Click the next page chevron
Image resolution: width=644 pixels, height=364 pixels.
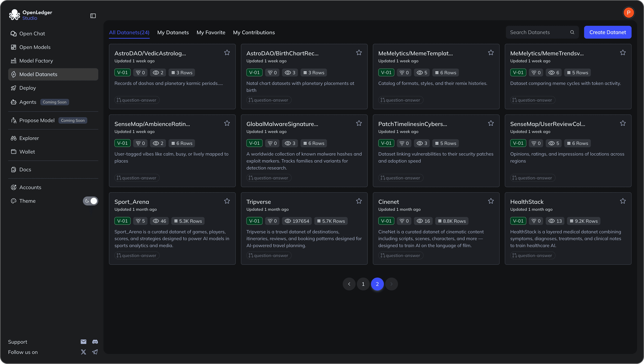(391, 284)
